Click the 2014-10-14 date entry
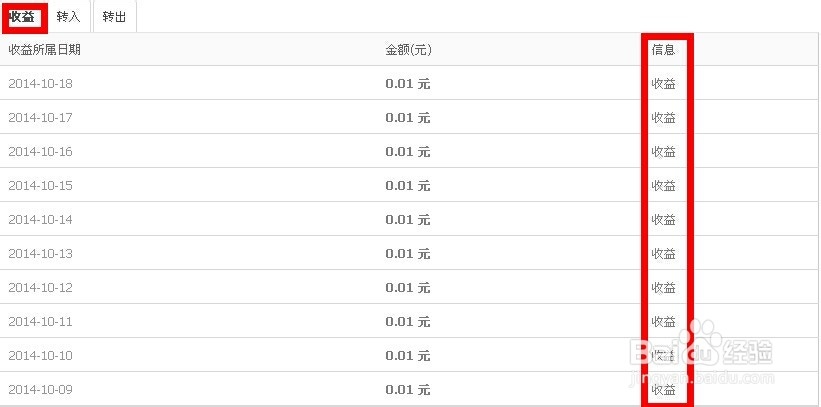The height and width of the screenshot is (407, 821). coord(41,220)
